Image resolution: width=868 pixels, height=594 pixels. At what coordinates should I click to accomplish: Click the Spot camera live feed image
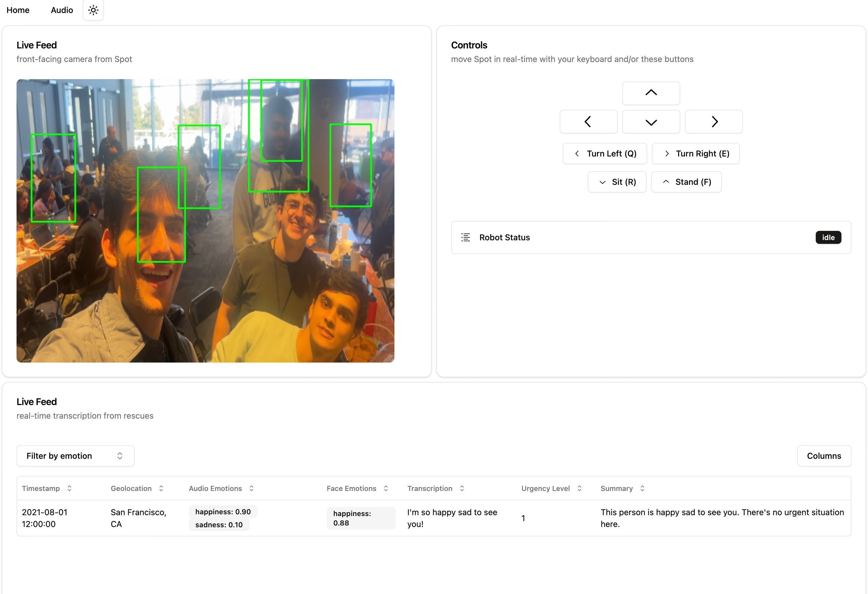click(205, 221)
